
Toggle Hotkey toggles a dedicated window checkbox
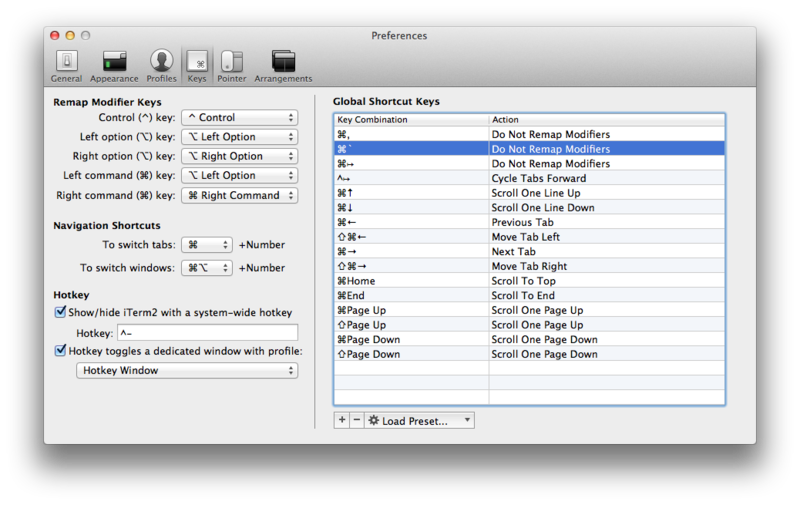[x=60, y=350]
